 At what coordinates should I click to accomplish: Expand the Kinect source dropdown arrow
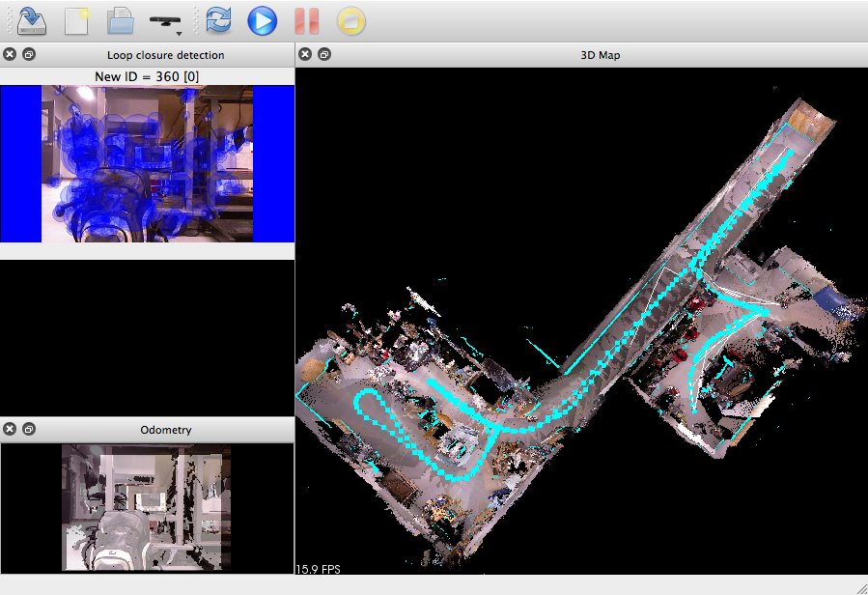[180, 33]
